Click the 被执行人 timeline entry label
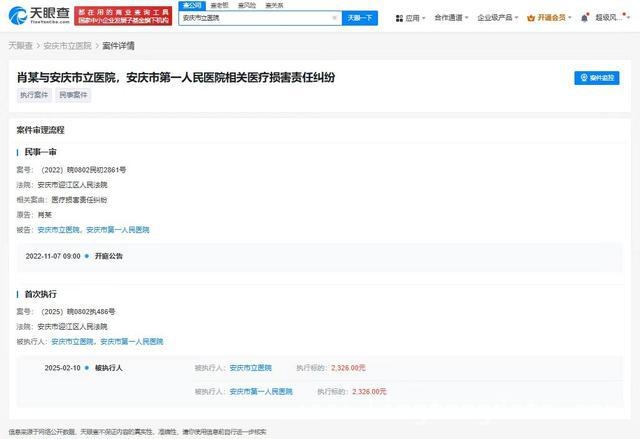Viewport: 640px width, 439px height. click(109, 368)
